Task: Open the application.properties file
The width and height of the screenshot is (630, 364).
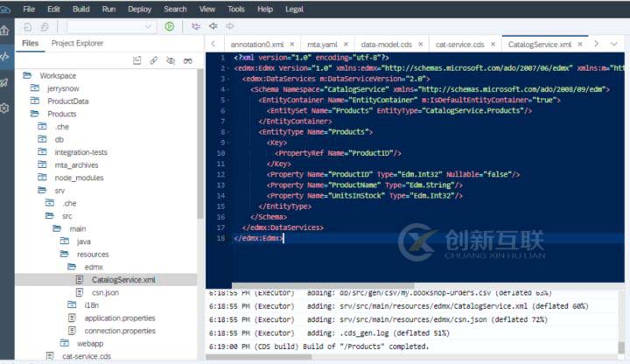Action: [x=120, y=318]
